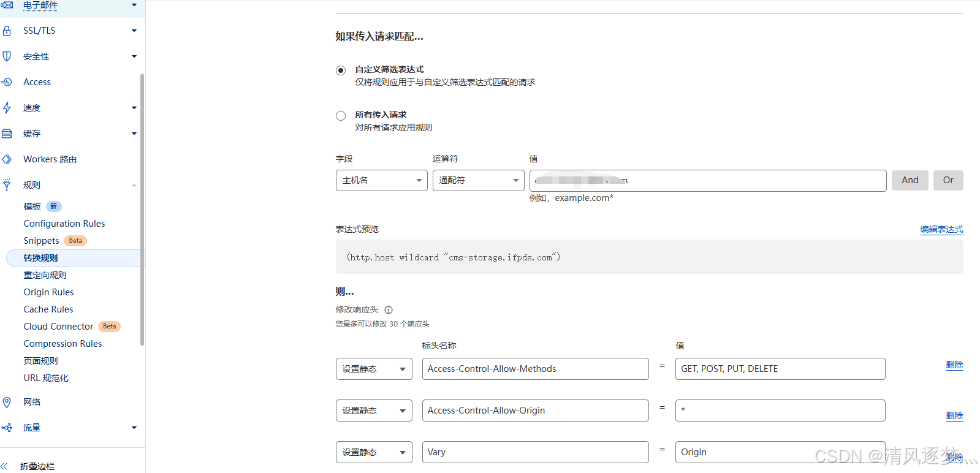Click the collapse sidebar double-chevron icon
The height and width of the screenshot is (473, 980).
tap(4, 466)
